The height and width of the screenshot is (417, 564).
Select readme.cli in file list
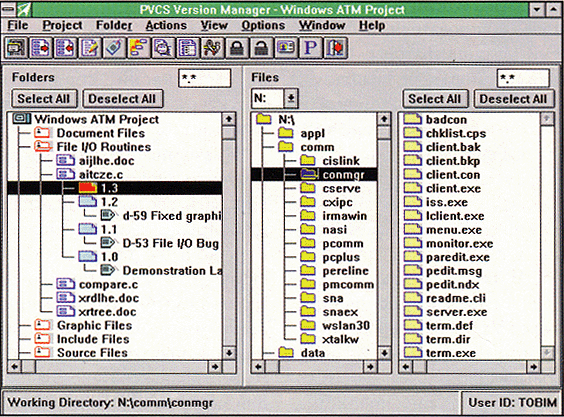coord(456,298)
